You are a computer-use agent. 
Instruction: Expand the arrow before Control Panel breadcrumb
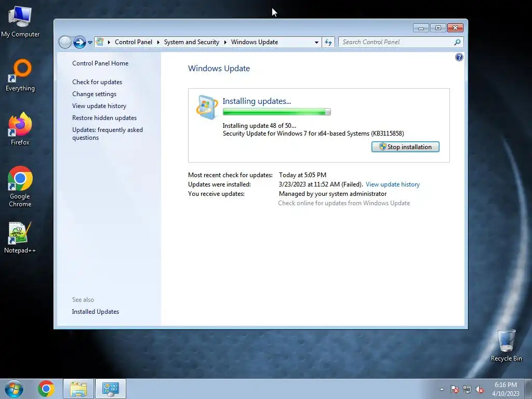point(109,42)
